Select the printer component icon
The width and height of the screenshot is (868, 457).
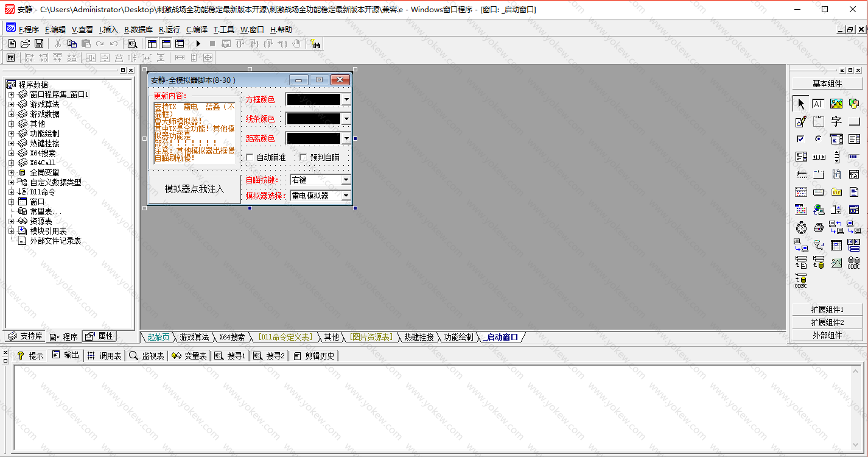pos(819,228)
